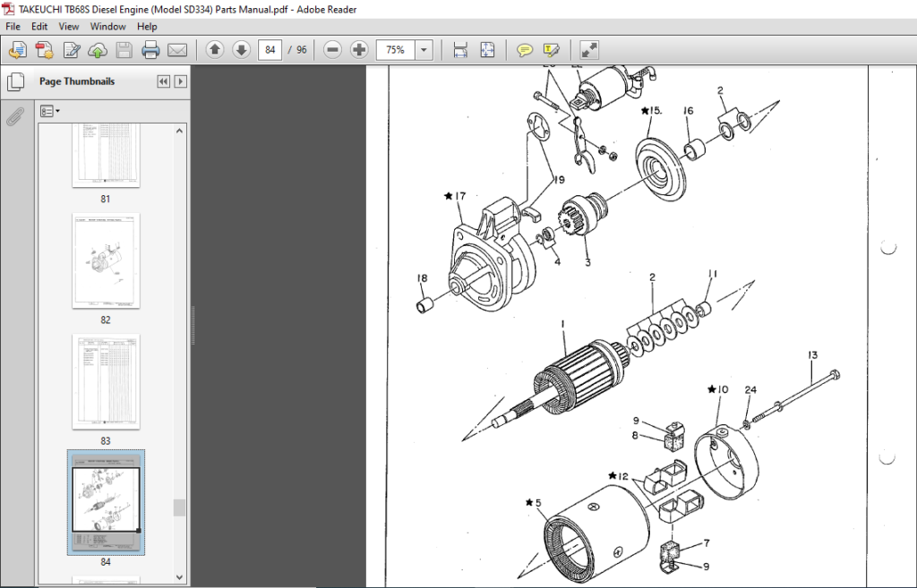Go to previous page arrow

(215, 50)
